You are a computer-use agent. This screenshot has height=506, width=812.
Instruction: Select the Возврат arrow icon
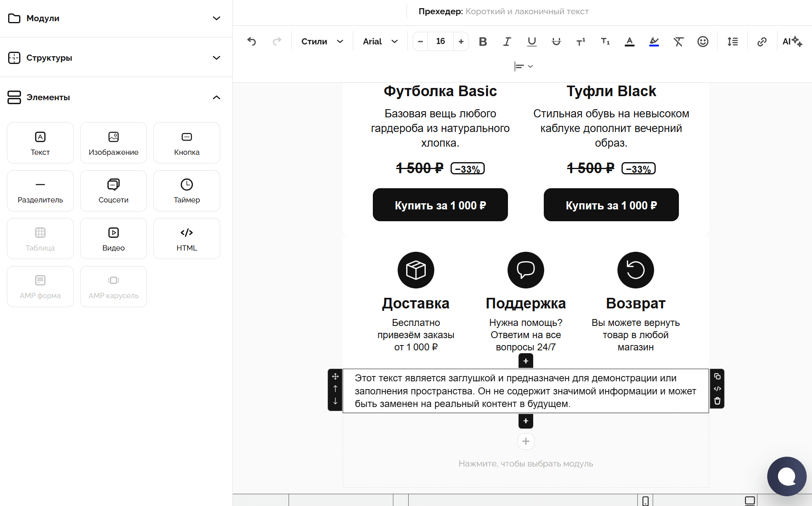636,270
